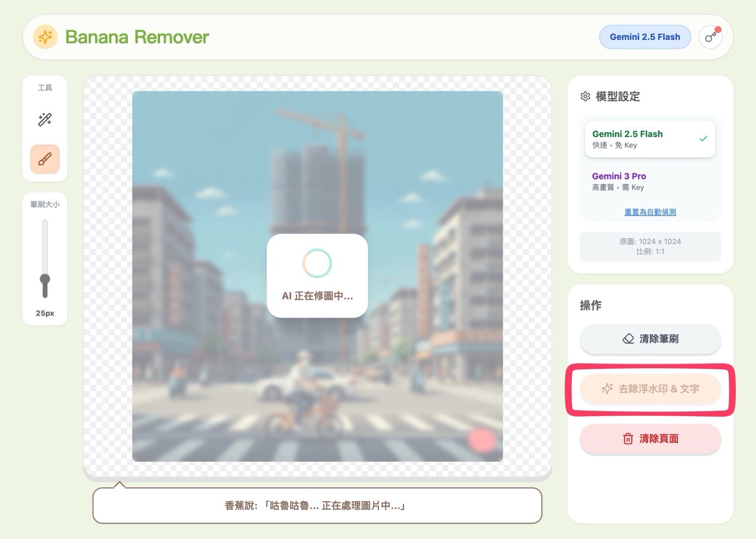
Task: Click the sparkle icon on the watermark removal button
Action: point(607,389)
